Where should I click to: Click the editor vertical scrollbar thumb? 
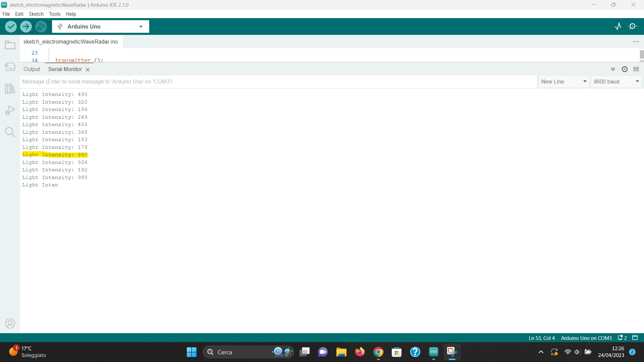pos(642,54)
